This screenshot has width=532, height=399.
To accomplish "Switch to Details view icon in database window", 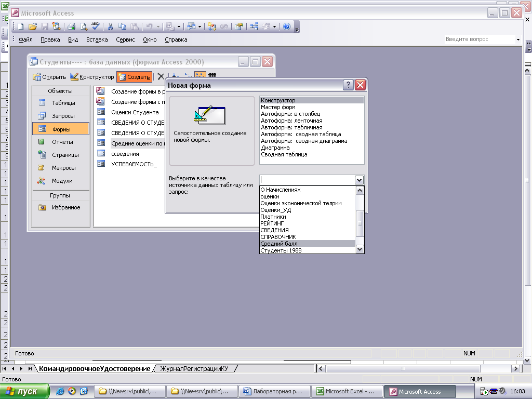I will click(x=212, y=75).
